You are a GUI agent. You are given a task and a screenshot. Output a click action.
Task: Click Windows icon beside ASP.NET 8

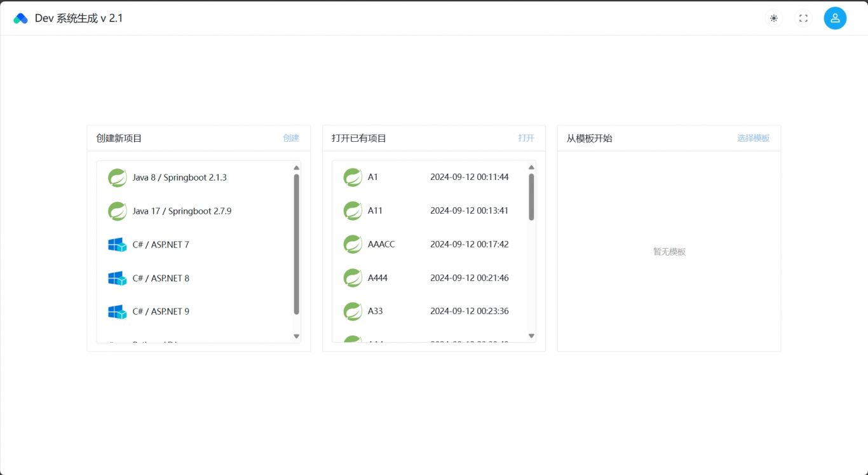tap(118, 278)
